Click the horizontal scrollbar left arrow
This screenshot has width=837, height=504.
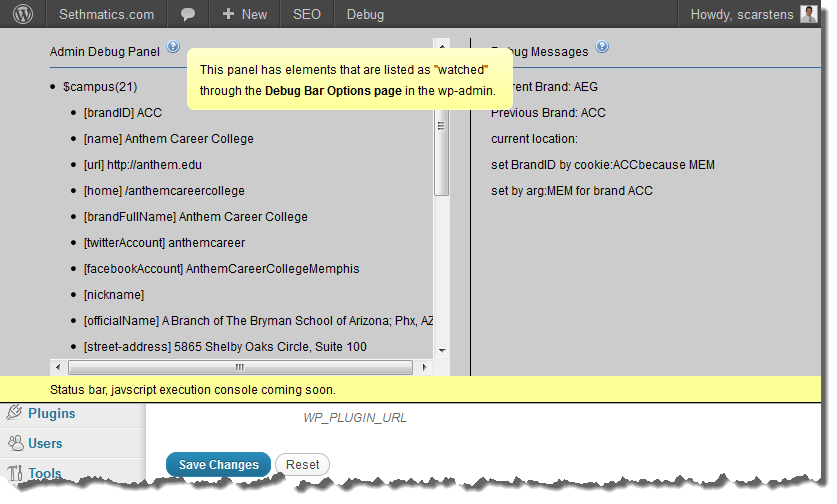coord(58,367)
